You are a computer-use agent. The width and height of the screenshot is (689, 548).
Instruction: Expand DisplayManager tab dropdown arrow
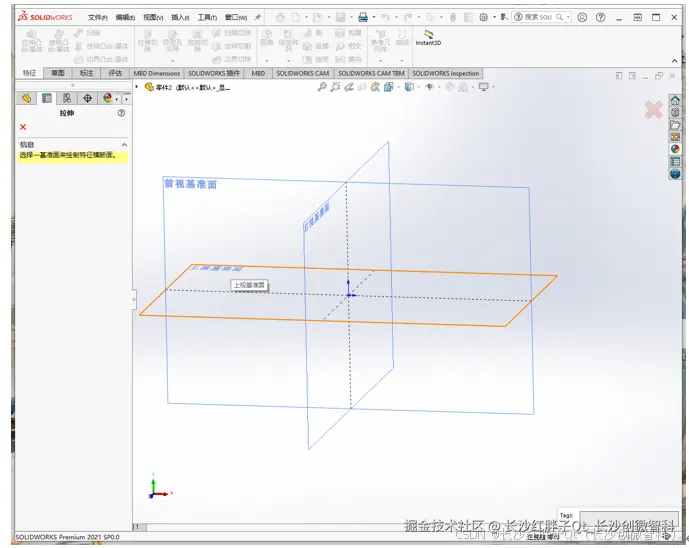[x=117, y=99]
